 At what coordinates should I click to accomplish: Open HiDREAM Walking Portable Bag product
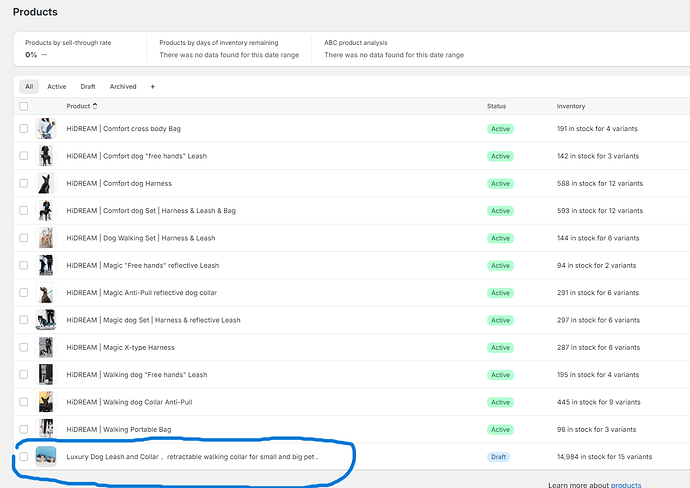pyautogui.click(x=119, y=429)
